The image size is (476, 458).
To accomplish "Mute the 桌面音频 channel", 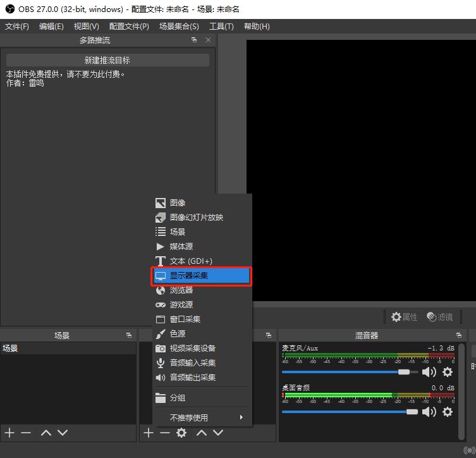I will 429,412.
